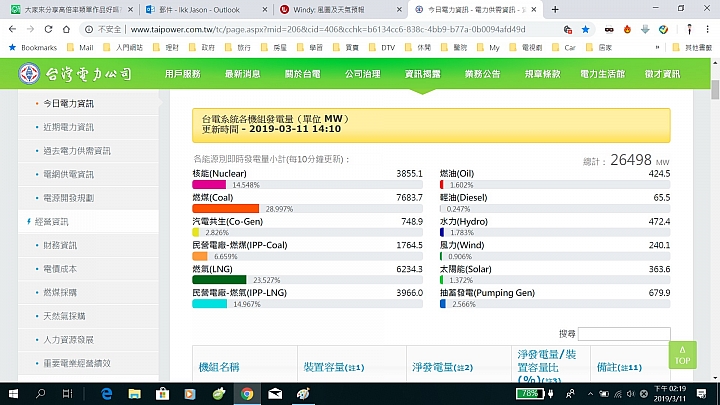Click the Nuclear 14.548% bar
Screen dimensions: 720x405
(209, 185)
